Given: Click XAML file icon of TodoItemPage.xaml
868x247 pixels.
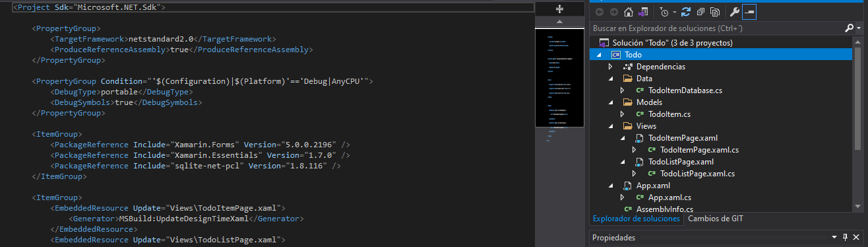Looking at the screenshot, I should click(639, 138).
